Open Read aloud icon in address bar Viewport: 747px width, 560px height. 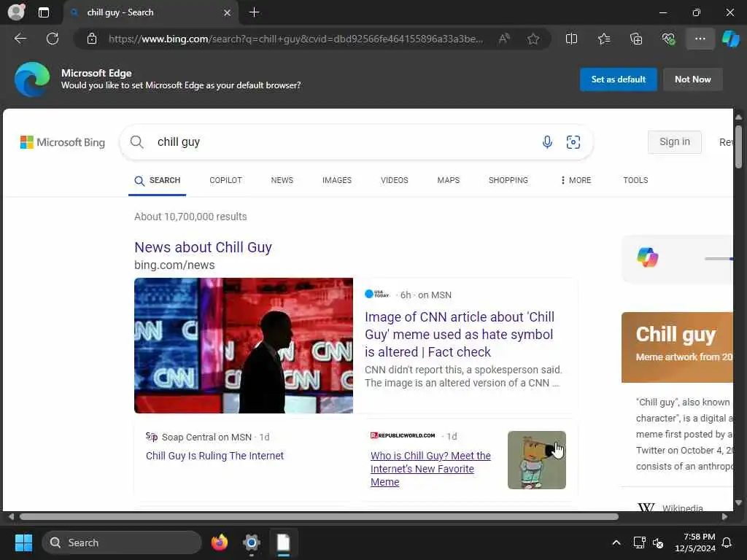504,39
